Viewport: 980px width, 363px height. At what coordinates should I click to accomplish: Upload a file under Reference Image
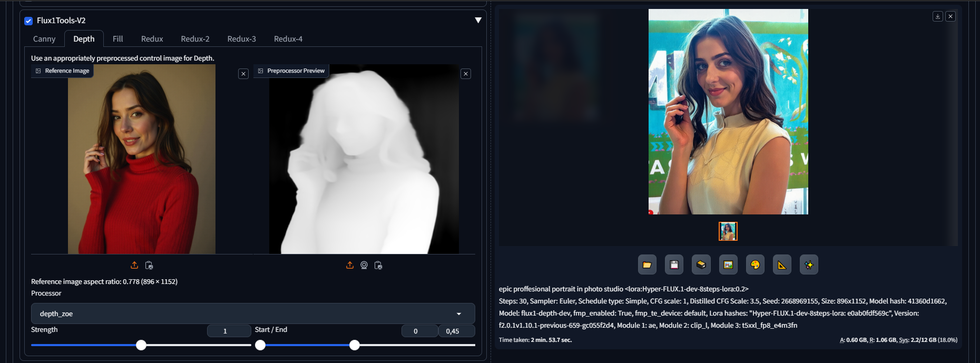134,265
